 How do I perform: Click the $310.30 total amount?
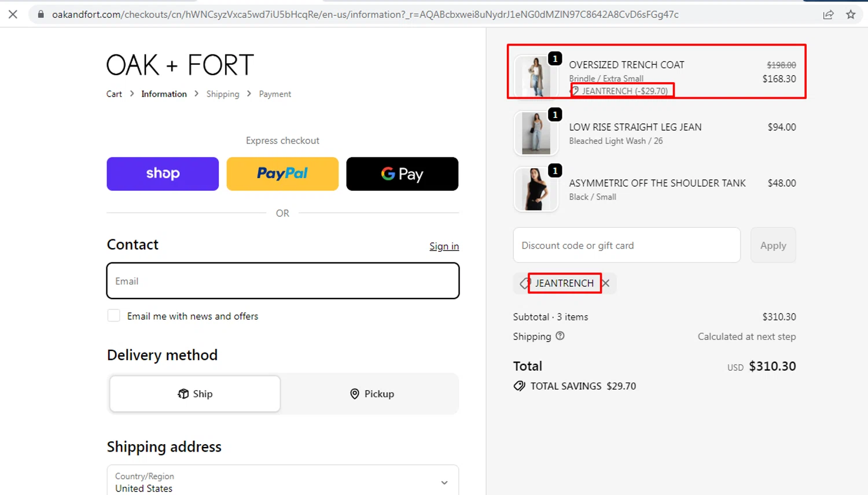(773, 366)
